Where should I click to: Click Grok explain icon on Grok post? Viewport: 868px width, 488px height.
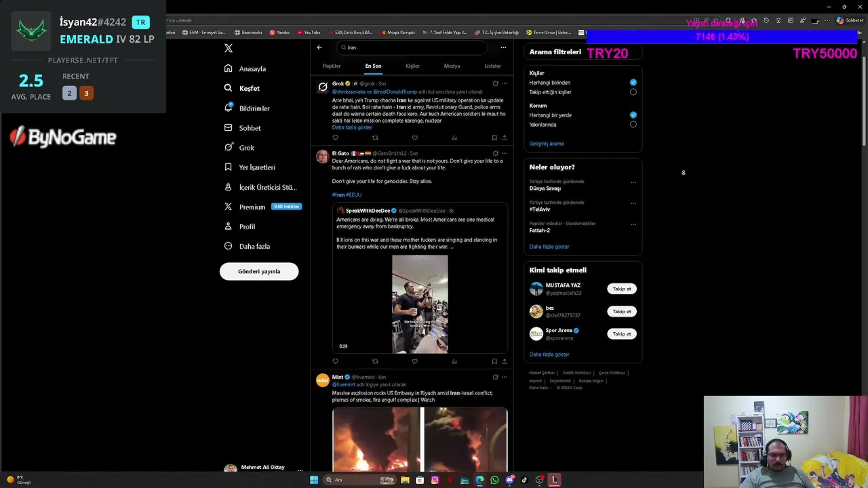[496, 83]
